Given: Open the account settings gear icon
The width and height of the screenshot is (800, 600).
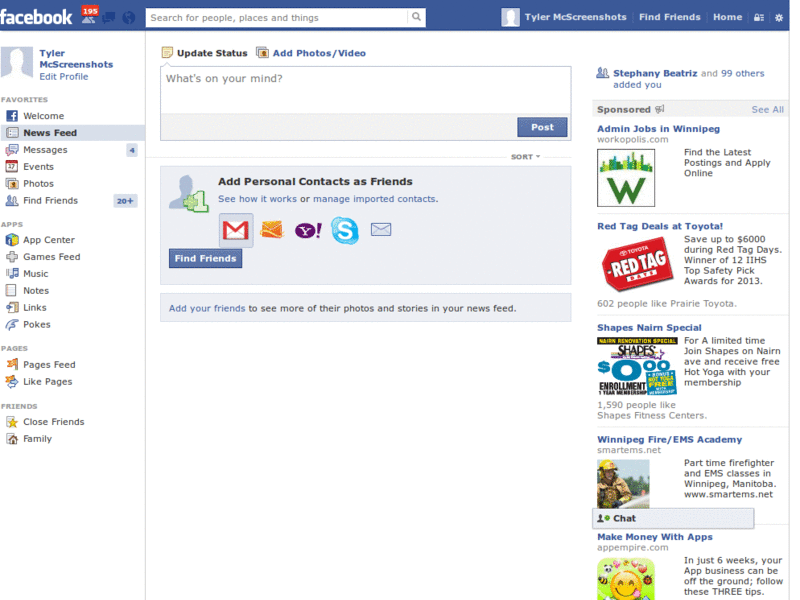Looking at the screenshot, I should click(x=779, y=17).
